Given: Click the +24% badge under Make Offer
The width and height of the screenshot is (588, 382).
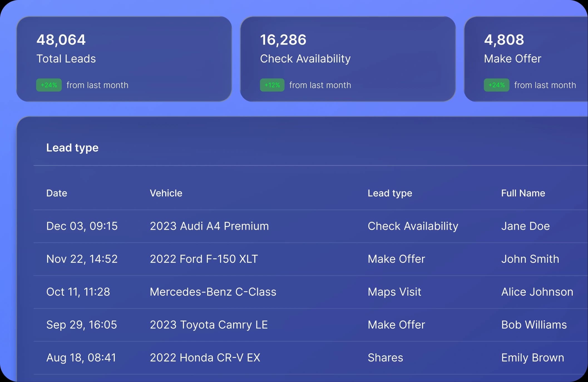Looking at the screenshot, I should coord(496,85).
